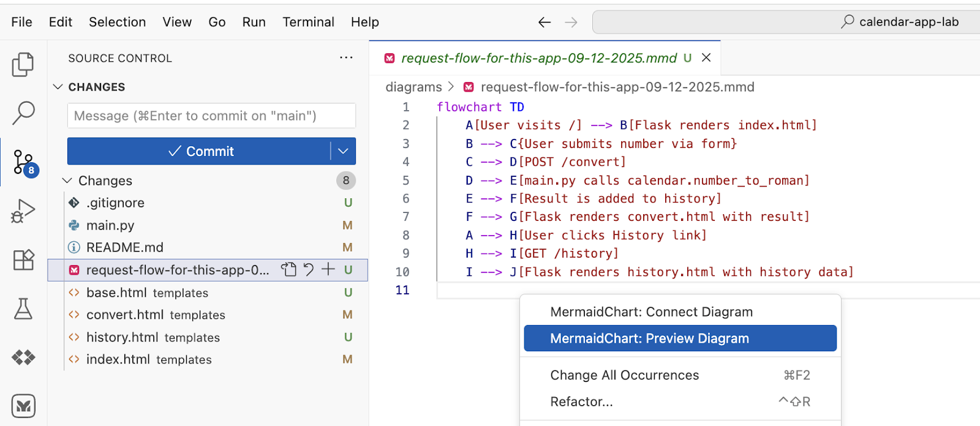Collapse the Changes file group
980x426 pixels.
point(67,181)
